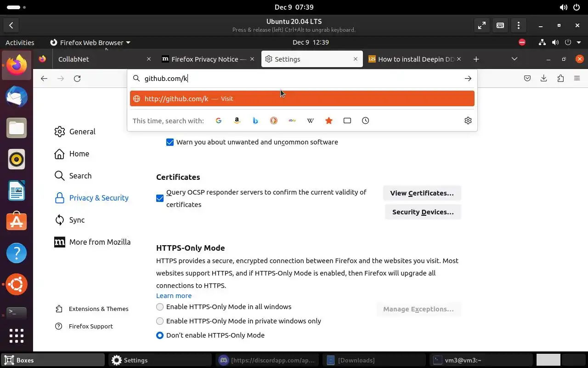Viewport: 588px width, 368px height.
Task: Search this time with Google
Action: 219,121
